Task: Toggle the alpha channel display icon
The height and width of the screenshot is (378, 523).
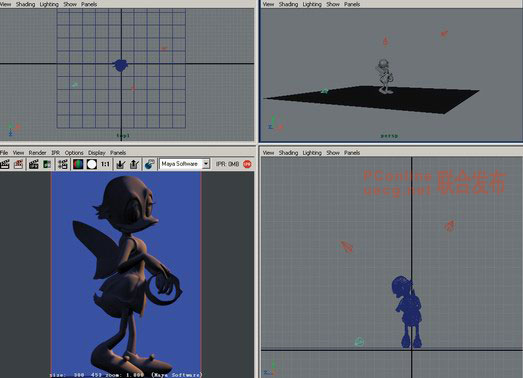Action: click(x=92, y=164)
